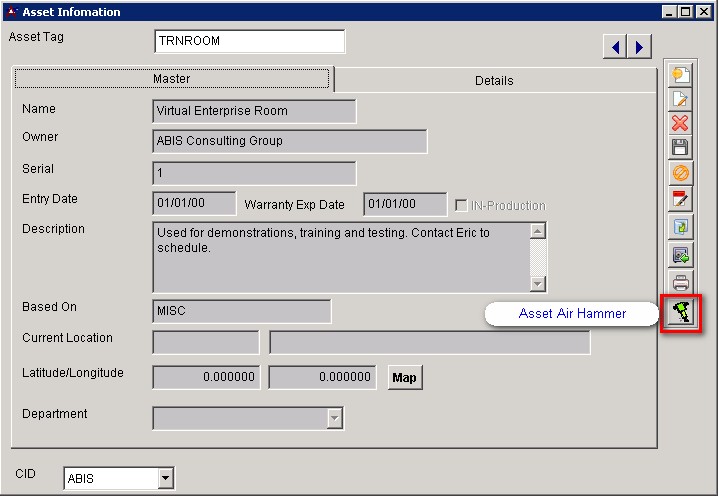Go to the next asset record arrow
This screenshot has height=496, width=718.
pos(638,46)
